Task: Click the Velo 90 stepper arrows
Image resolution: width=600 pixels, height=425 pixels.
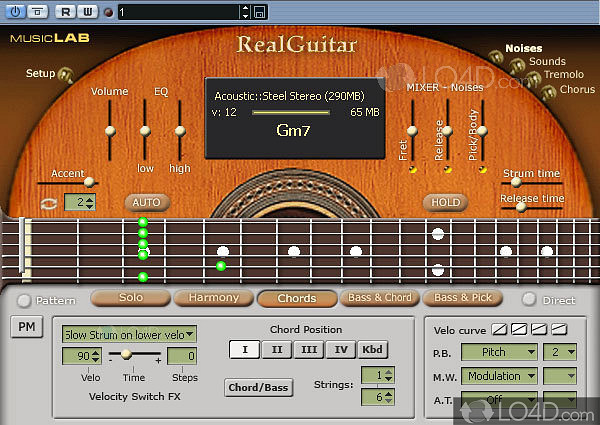Action: [96, 356]
